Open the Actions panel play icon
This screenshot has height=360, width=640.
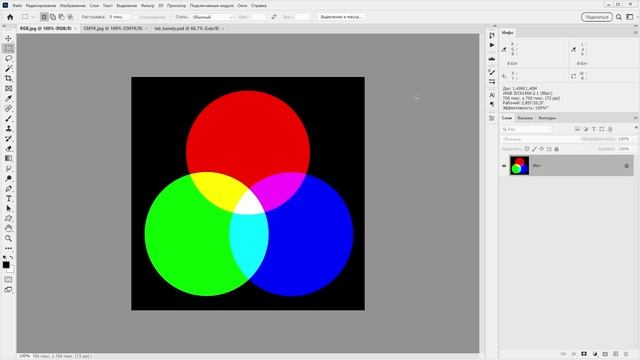coord(492,45)
